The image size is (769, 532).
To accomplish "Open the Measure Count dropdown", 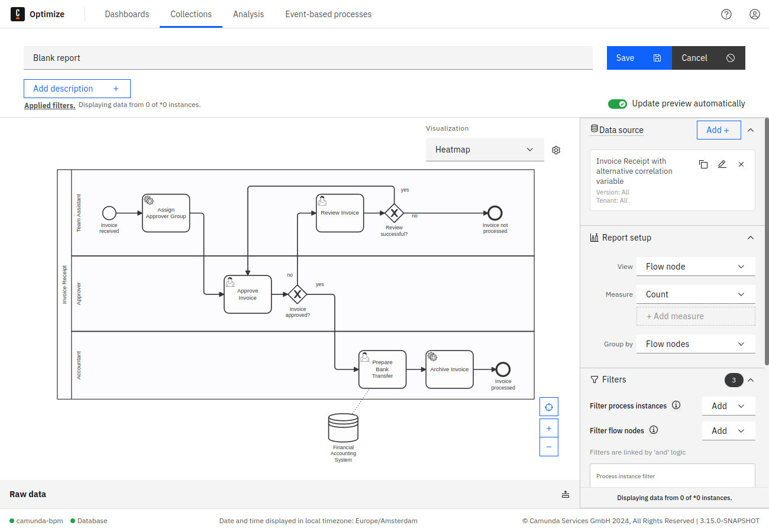I will [x=696, y=294].
